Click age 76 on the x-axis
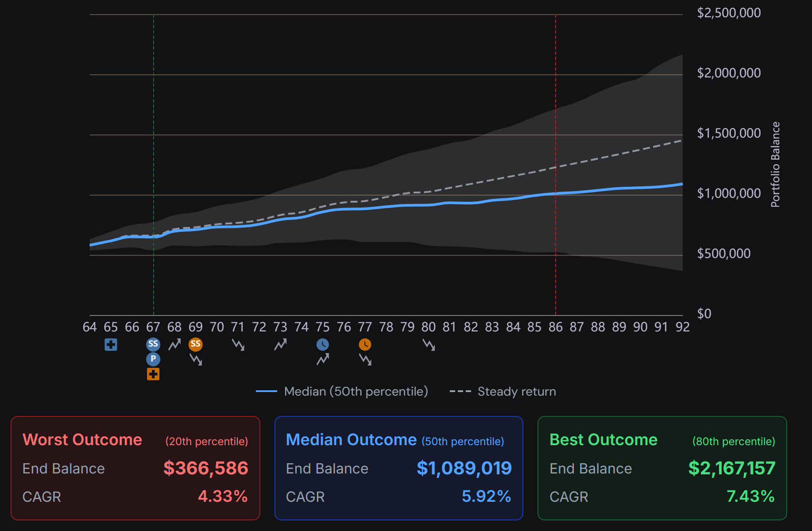This screenshot has width=812, height=531. click(344, 327)
